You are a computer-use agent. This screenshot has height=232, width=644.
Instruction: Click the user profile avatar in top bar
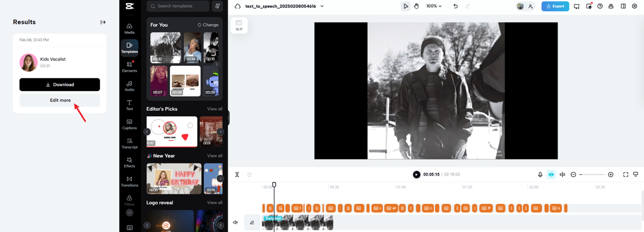[x=520, y=6]
